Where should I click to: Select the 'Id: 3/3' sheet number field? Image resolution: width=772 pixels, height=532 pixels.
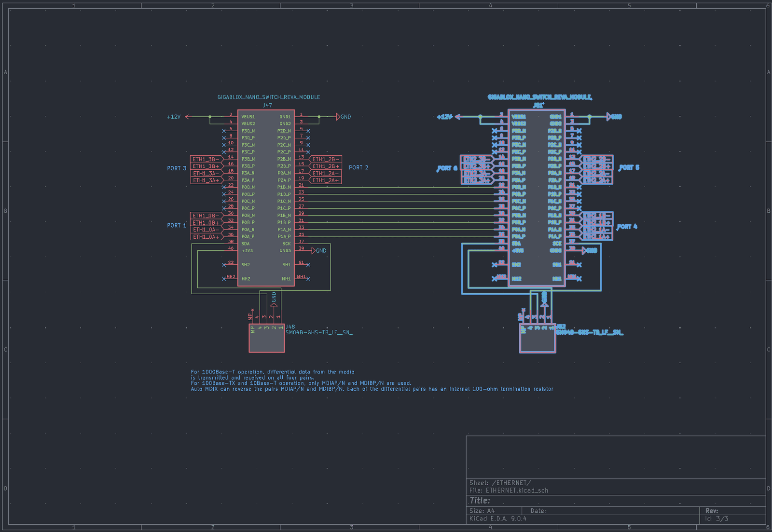click(717, 518)
